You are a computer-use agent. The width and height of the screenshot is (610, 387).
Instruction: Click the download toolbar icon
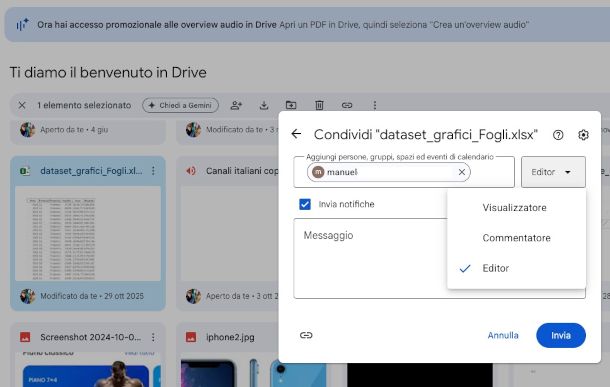pyautogui.click(x=264, y=105)
